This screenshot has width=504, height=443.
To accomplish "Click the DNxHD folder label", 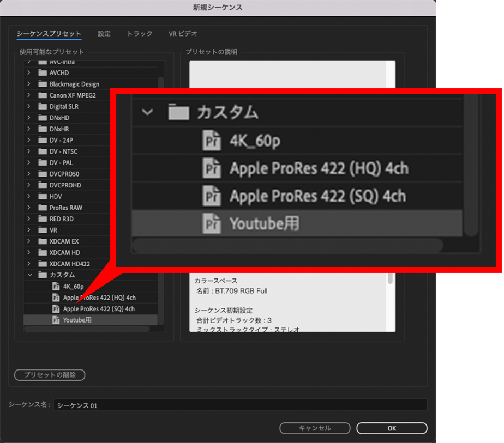I will 59,118.
